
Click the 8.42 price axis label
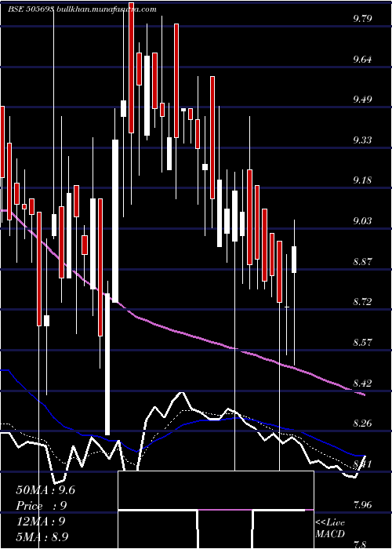coord(362,383)
